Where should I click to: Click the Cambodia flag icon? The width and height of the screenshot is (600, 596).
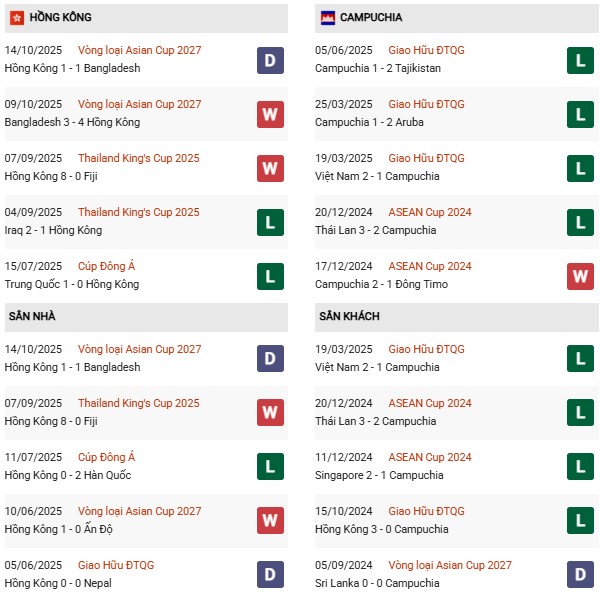pos(327,17)
